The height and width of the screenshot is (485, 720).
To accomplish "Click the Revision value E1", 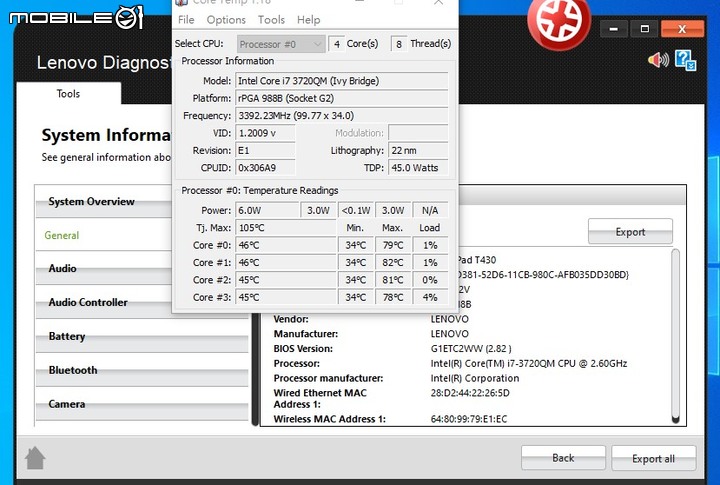I will coord(265,151).
